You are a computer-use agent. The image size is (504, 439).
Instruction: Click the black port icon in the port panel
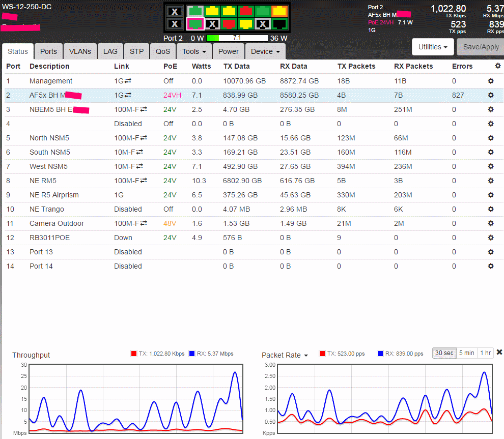(279, 24)
